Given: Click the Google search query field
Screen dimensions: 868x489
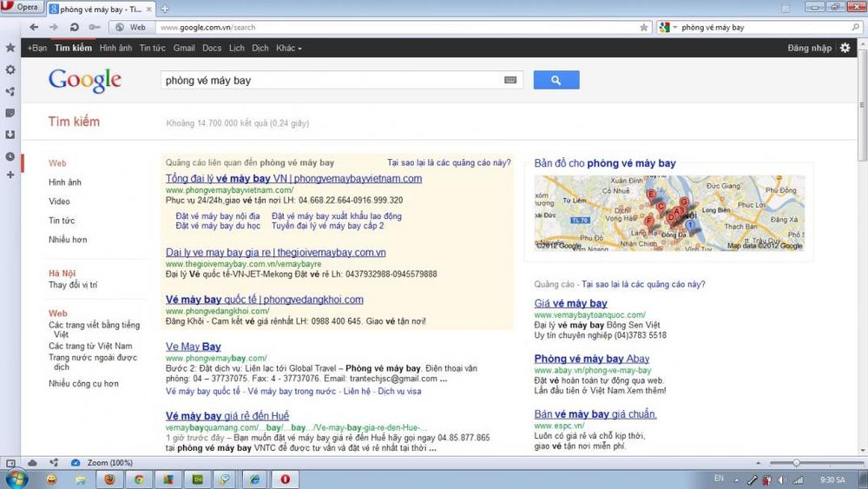Looking at the screenshot, I should point(332,80).
